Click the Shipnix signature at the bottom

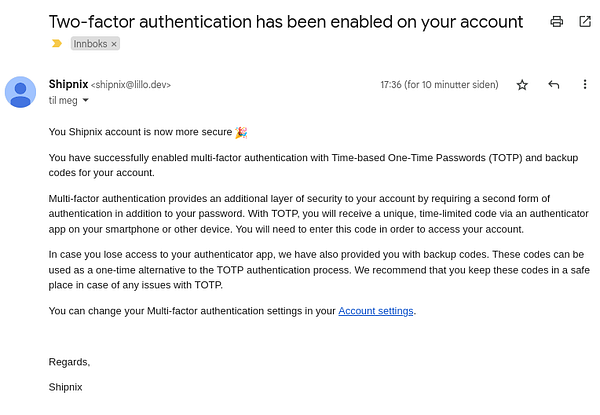[65, 386]
